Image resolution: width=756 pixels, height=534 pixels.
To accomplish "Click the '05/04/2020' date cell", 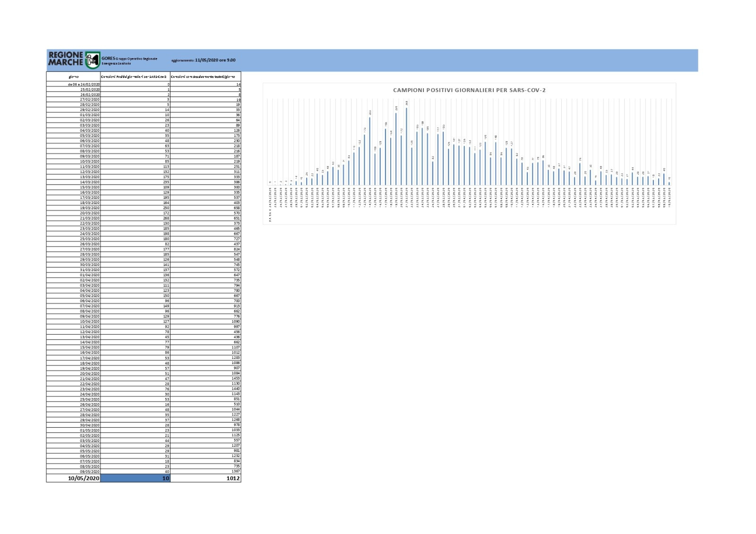I will (74, 296).
